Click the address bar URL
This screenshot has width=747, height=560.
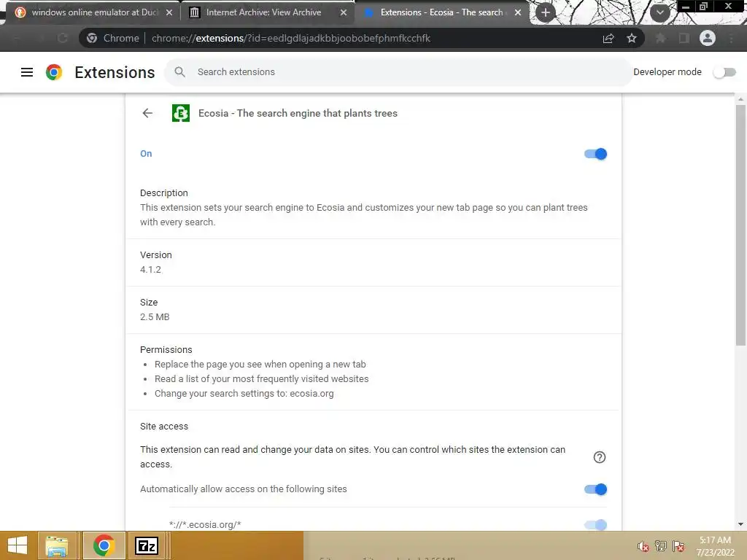coord(290,38)
